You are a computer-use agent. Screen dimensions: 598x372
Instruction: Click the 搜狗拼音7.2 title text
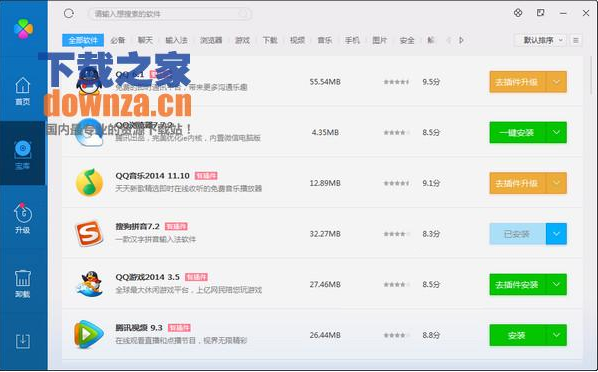pos(137,226)
